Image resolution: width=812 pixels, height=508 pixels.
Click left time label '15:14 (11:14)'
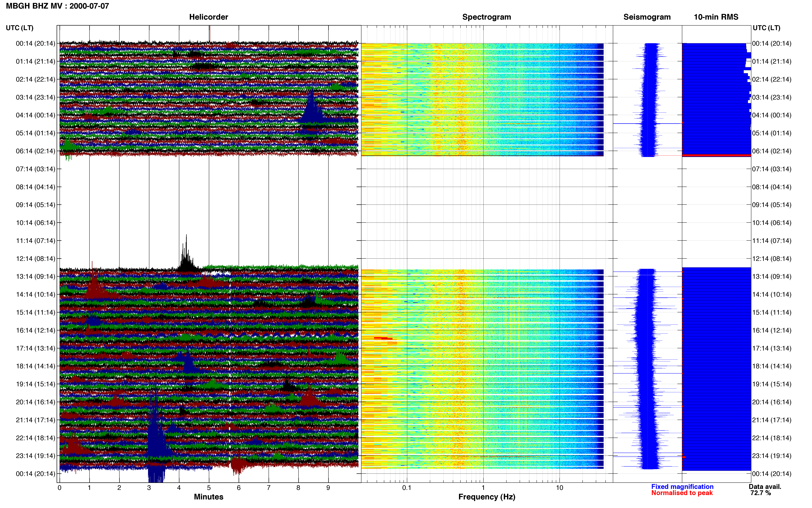point(36,313)
